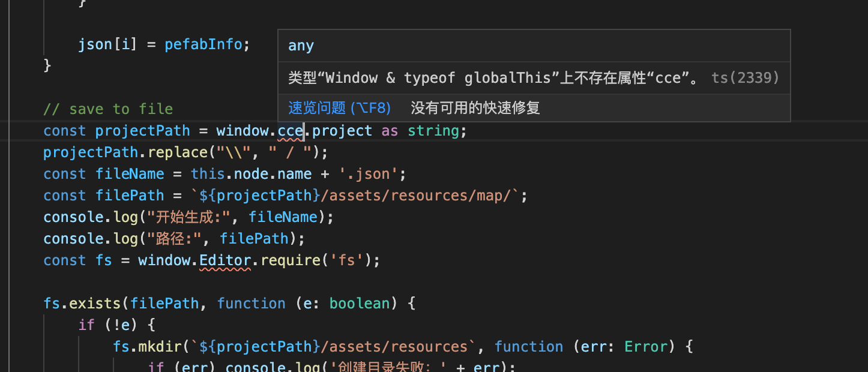Click "pefabInfo" in the json[i] assignment
The width and height of the screenshot is (868, 372).
[x=203, y=44]
